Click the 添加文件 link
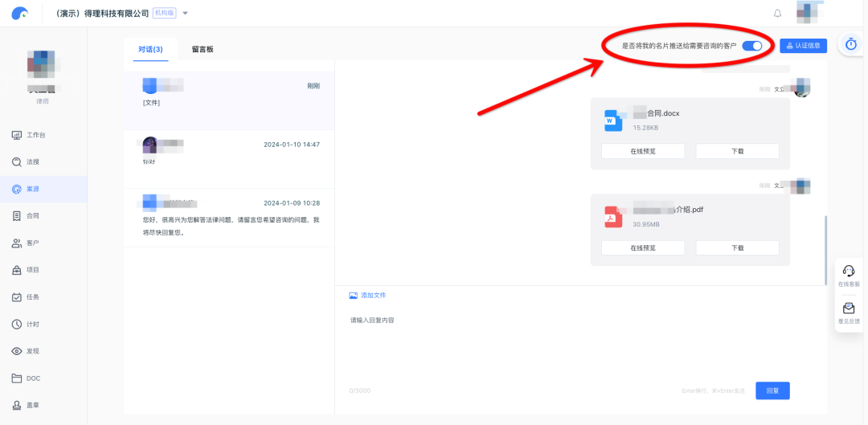Image resolution: width=868 pixels, height=425 pixels. (x=373, y=296)
